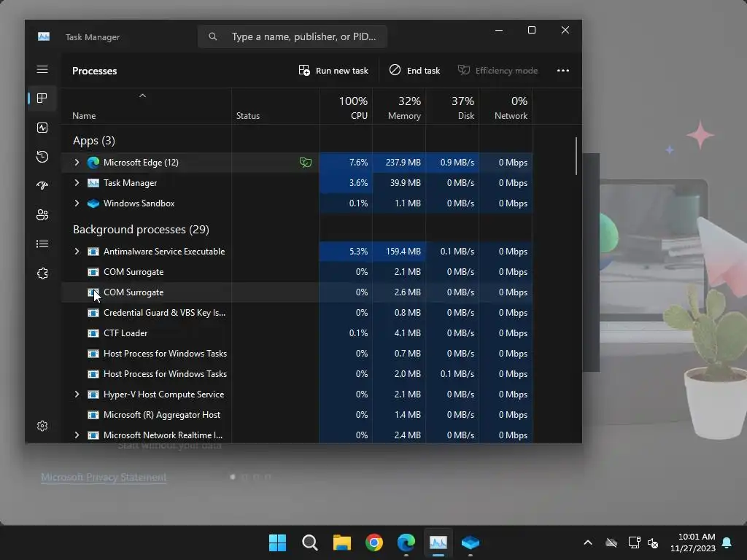
Task: Open Task Manager settings gear
Action: point(42,426)
